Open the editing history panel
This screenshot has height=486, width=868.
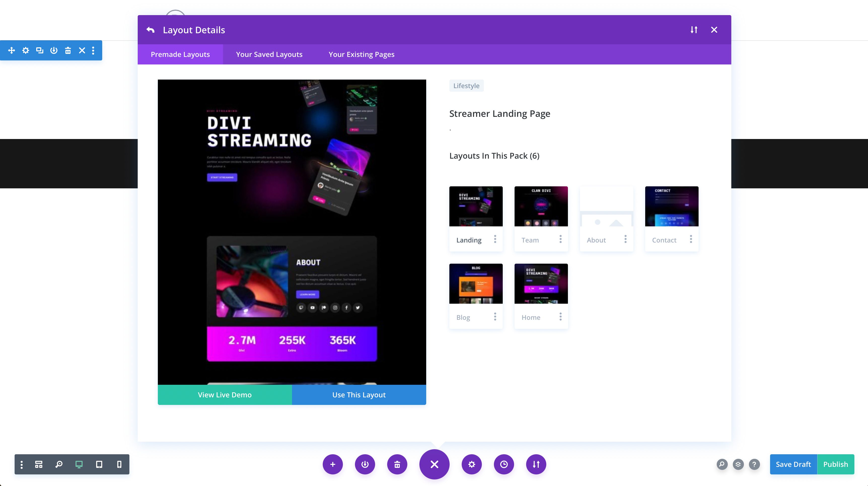[503, 464]
